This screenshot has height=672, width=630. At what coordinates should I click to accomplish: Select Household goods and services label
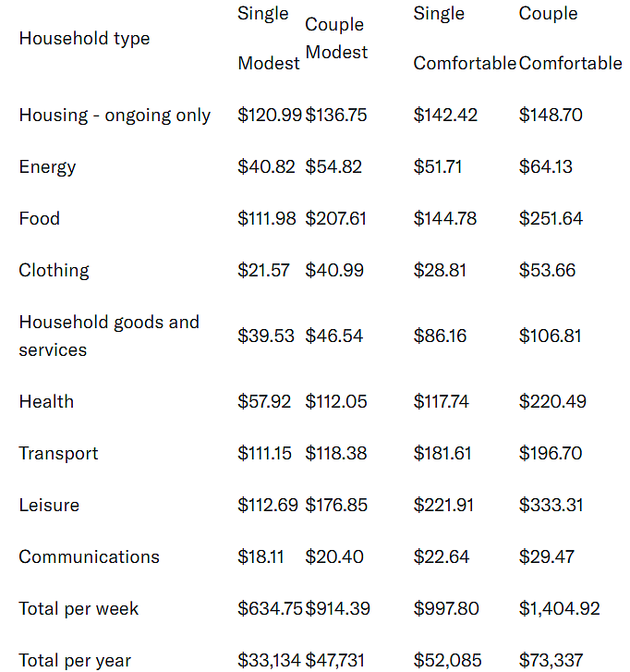pyautogui.click(x=109, y=336)
